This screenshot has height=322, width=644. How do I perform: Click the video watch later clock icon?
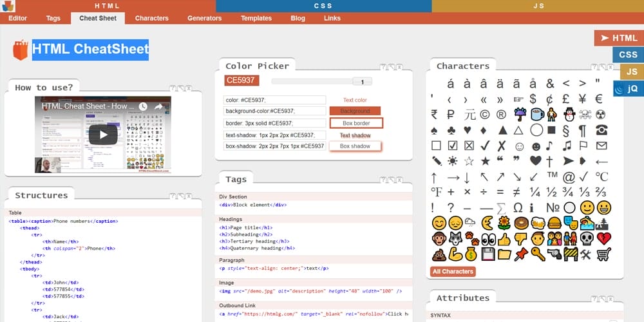click(142, 107)
